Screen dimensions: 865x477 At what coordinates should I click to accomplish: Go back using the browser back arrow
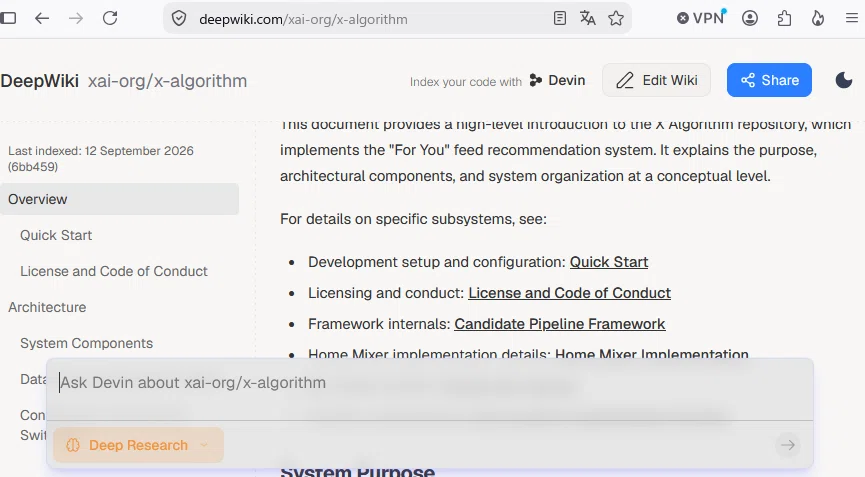(x=42, y=18)
